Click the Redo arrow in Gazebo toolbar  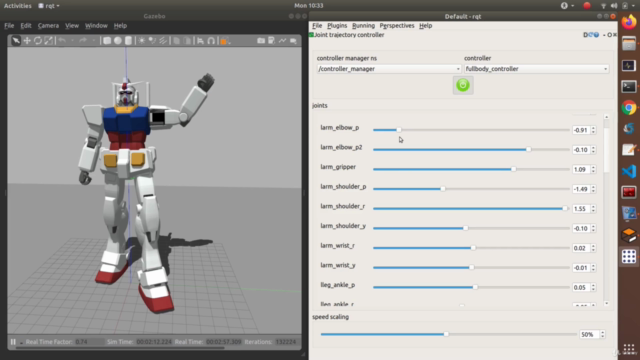(83, 41)
